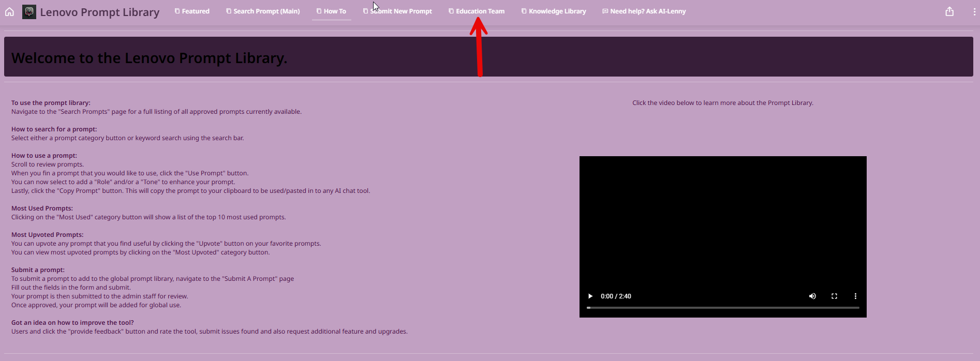Click the "Scroll to review prompts." line
The width and height of the screenshot is (980, 361).
[x=48, y=164]
